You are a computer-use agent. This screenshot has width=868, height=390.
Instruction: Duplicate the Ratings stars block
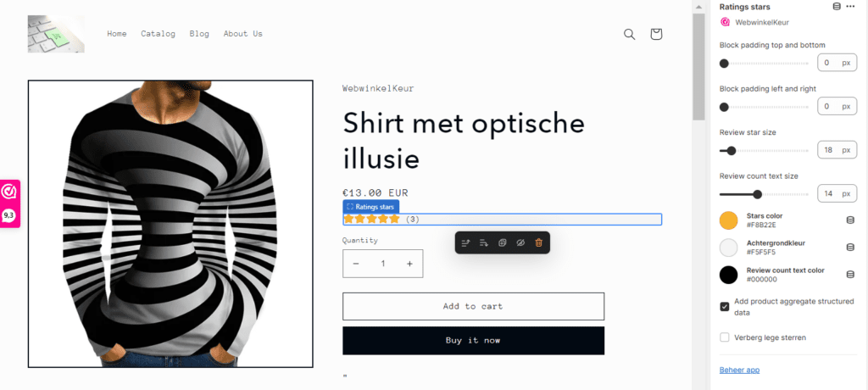click(502, 242)
